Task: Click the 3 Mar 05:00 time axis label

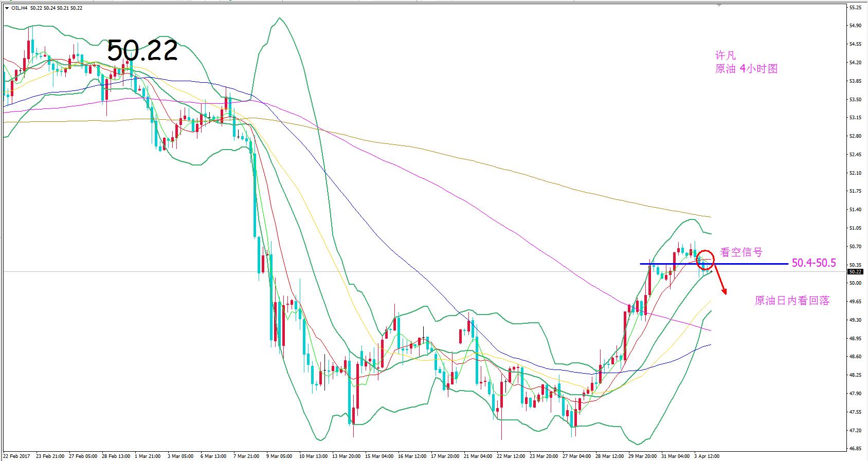Action: point(181,456)
